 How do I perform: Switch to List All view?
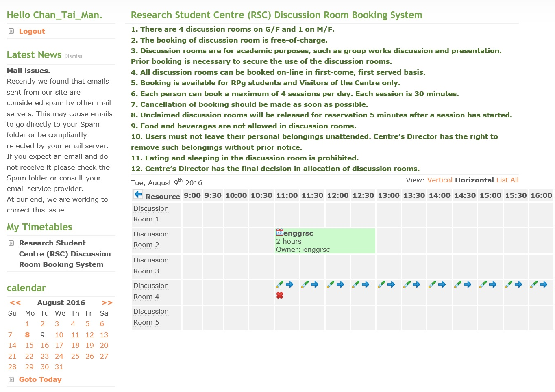[507, 180]
